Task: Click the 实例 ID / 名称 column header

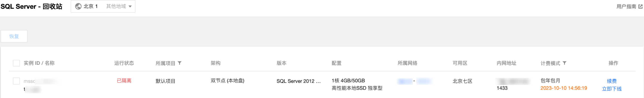Action: coord(39,63)
